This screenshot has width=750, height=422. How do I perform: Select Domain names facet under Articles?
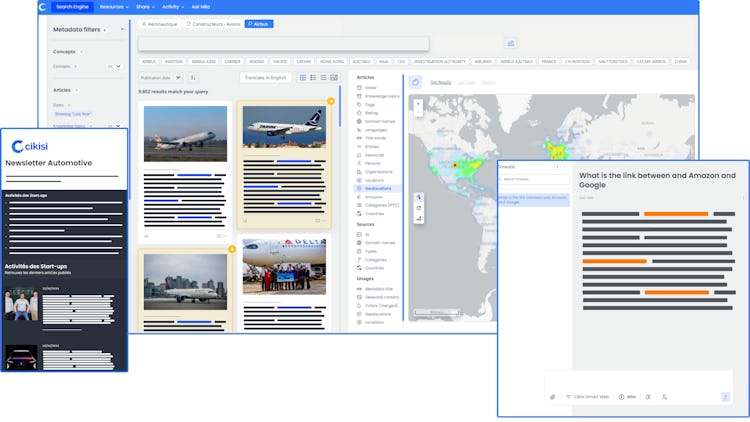375,122
